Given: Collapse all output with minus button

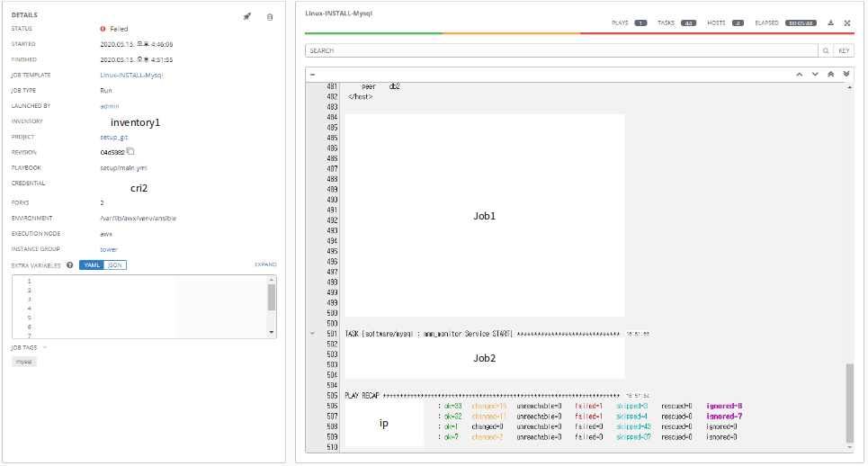Looking at the screenshot, I should (313, 74).
